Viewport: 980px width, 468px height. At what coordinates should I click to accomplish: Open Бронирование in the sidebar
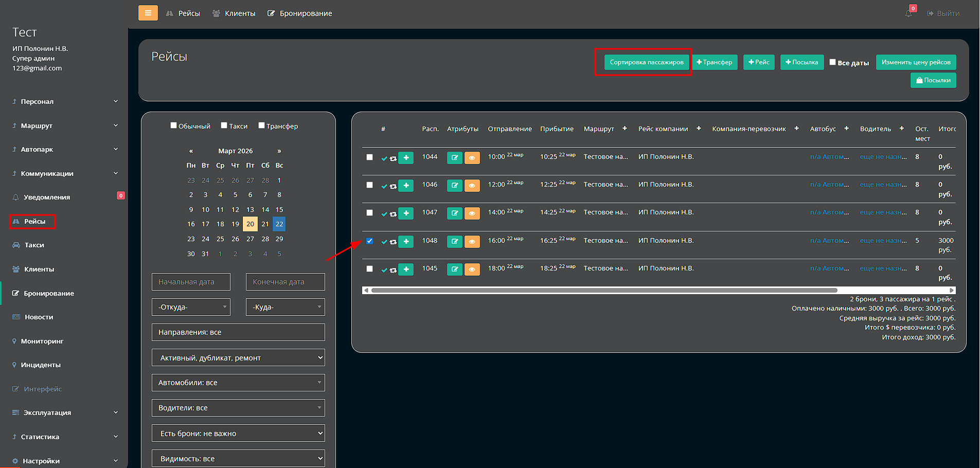point(48,293)
